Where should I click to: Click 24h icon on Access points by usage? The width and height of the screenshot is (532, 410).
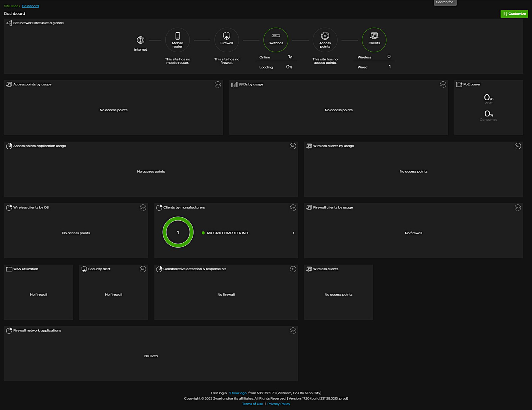[x=218, y=85]
